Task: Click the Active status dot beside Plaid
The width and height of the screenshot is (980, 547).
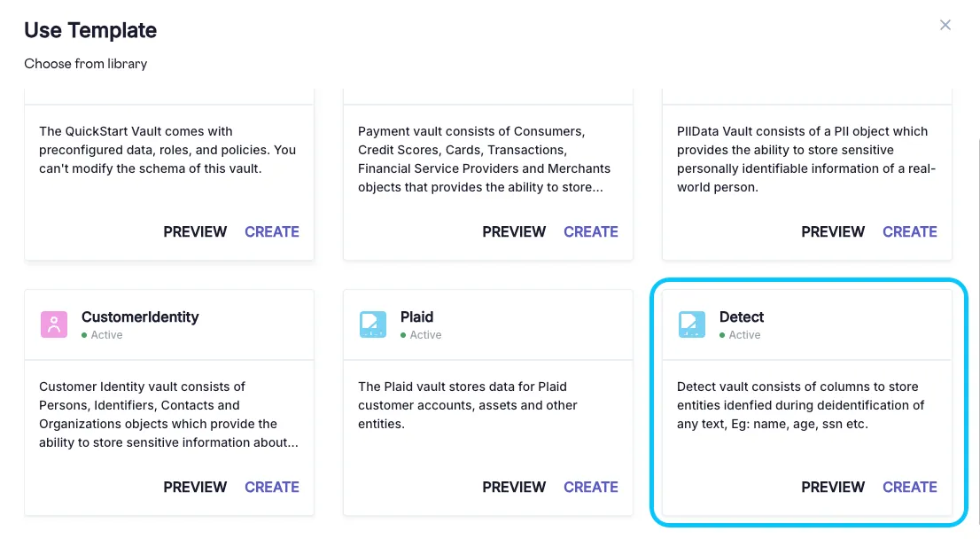Action: [404, 335]
